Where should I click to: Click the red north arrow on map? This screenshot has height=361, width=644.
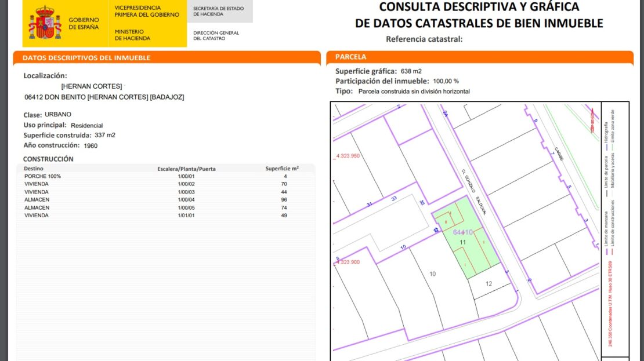pos(592,119)
